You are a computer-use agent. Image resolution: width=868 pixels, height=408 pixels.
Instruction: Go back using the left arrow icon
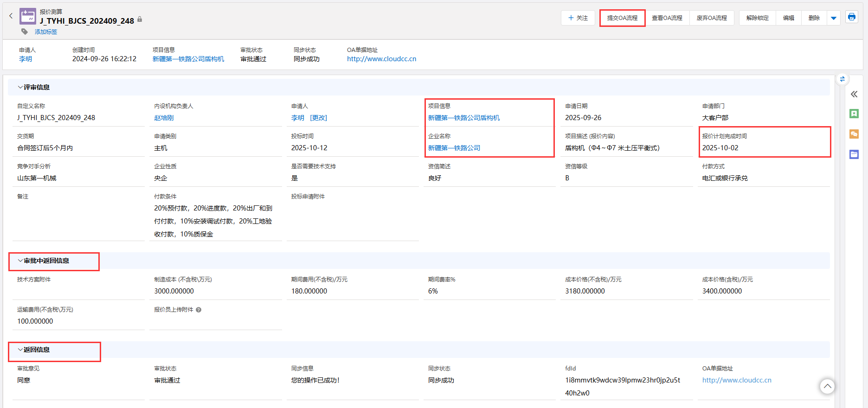tap(11, 16)
